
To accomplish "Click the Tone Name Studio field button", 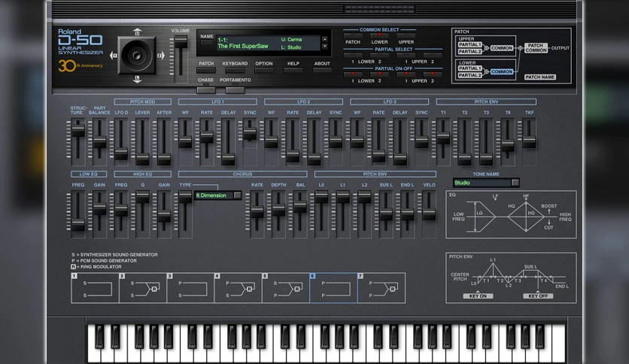I will [515, 183].
